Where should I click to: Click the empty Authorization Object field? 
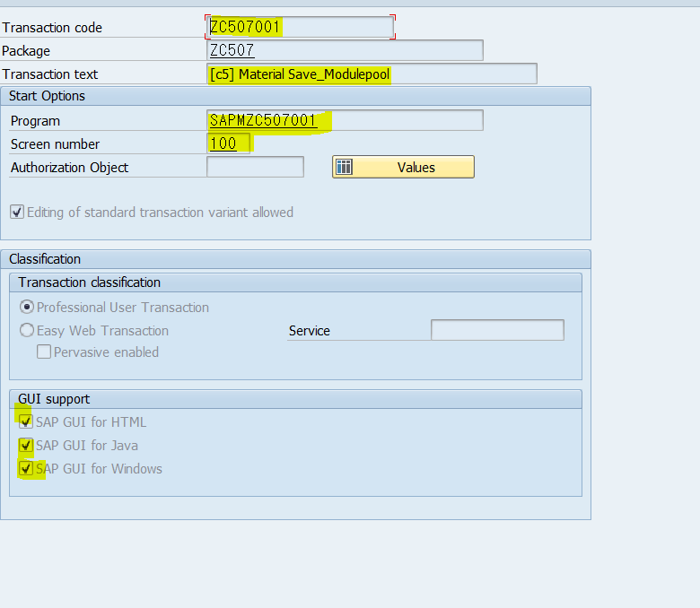tap(256, 167)
